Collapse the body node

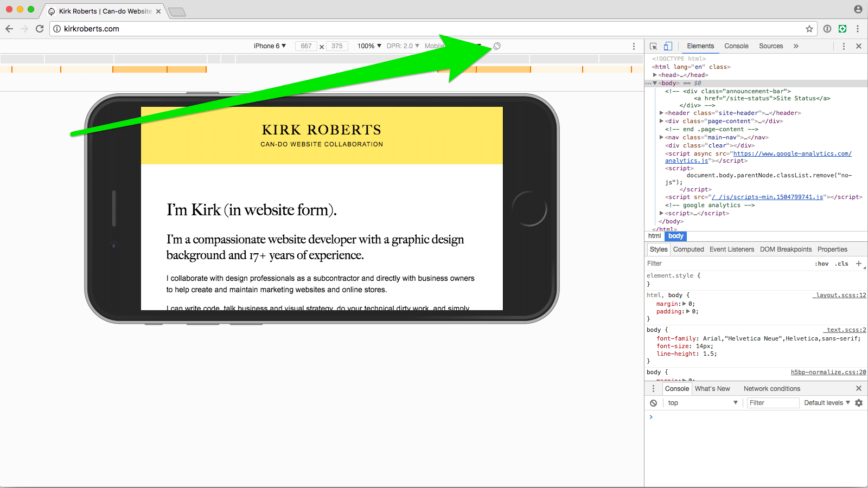(655, 83)
